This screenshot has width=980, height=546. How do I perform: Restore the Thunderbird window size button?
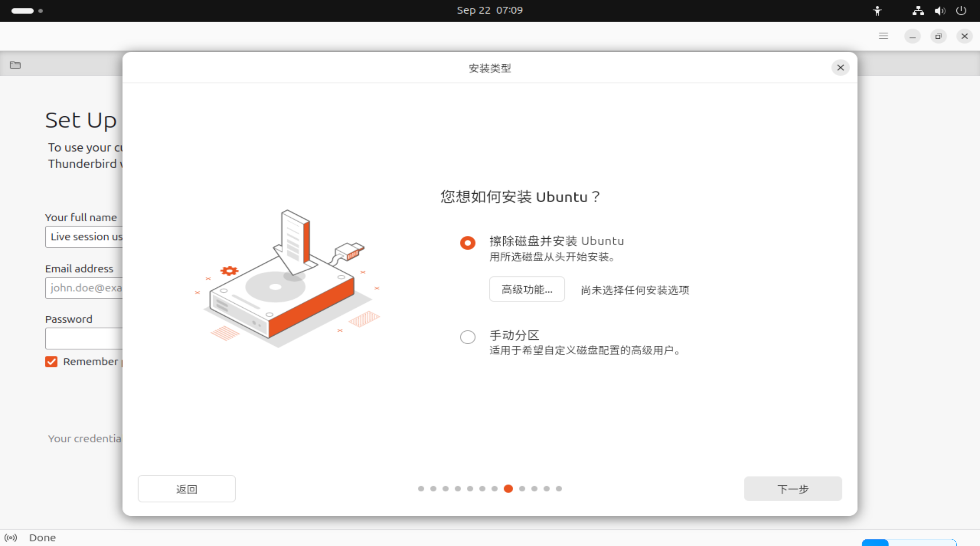click(x=938, y=36)
